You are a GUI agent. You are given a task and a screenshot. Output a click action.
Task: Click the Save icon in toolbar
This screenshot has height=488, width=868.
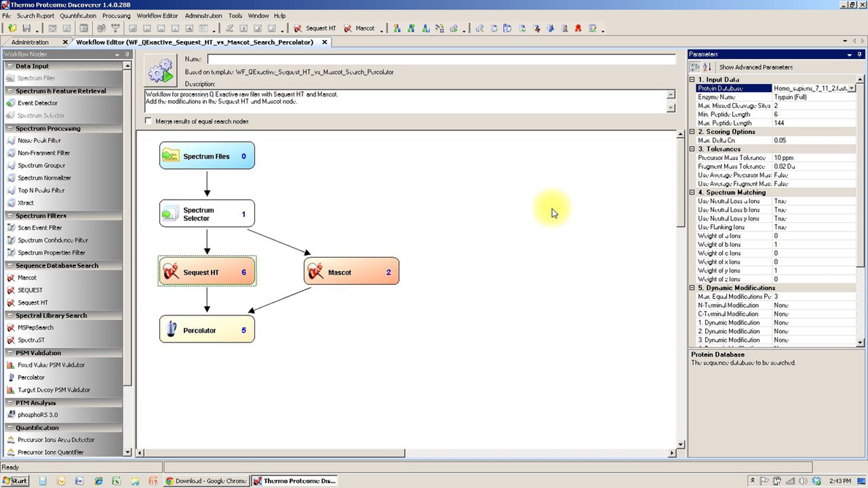(26, 28)
